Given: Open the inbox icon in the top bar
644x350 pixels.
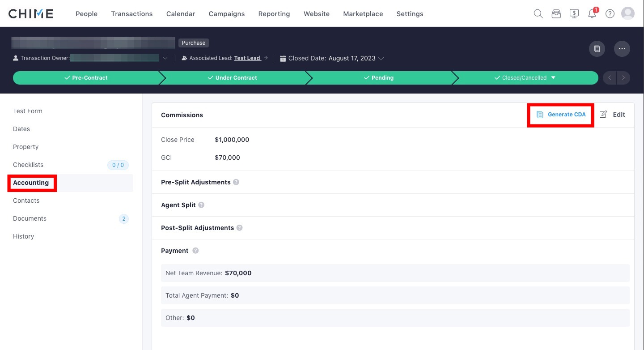Looking at the screenshot, I should pyautogui.click(x=556, y=13).
